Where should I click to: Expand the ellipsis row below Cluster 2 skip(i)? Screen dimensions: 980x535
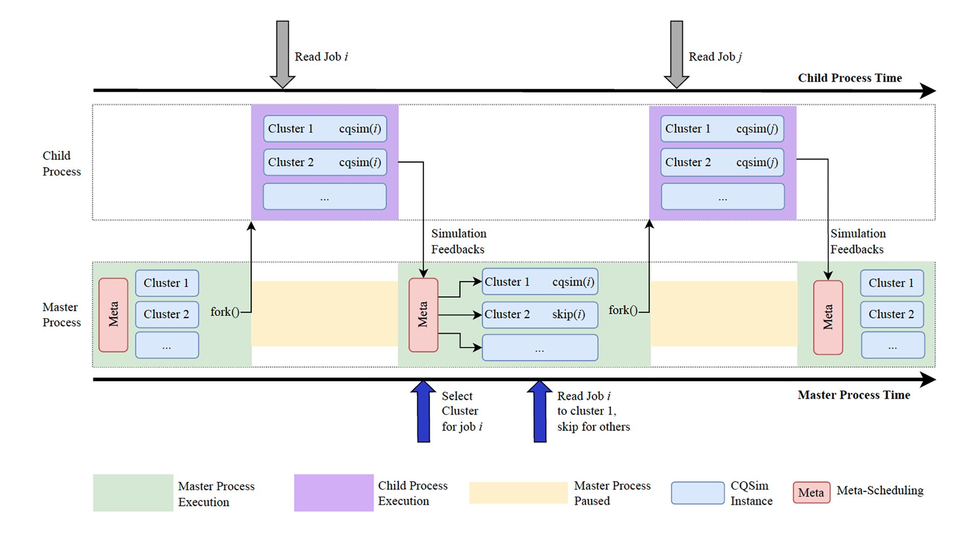coord(540,348)
